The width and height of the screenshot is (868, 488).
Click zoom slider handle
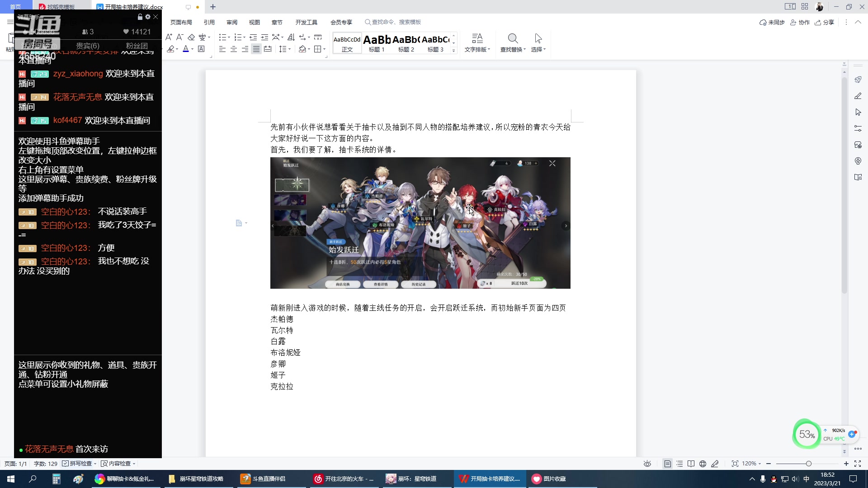(x=808, y=464)
